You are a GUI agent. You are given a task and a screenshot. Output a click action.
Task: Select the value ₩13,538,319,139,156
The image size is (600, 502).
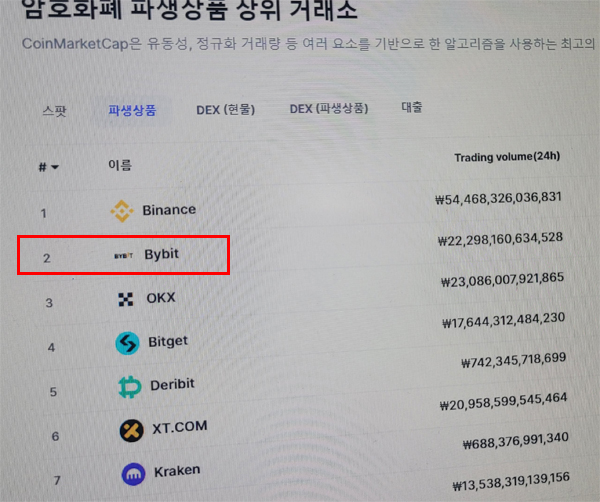511,481
